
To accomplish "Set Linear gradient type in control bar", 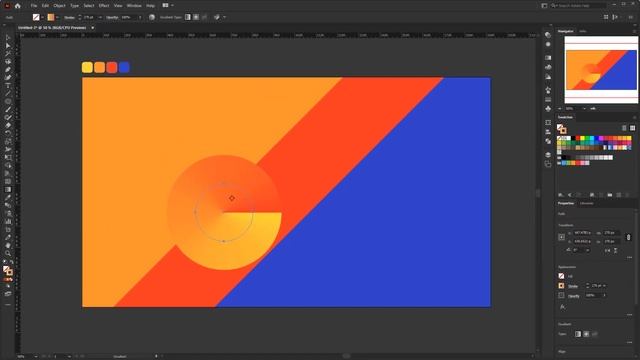I will tap(188, 17).
